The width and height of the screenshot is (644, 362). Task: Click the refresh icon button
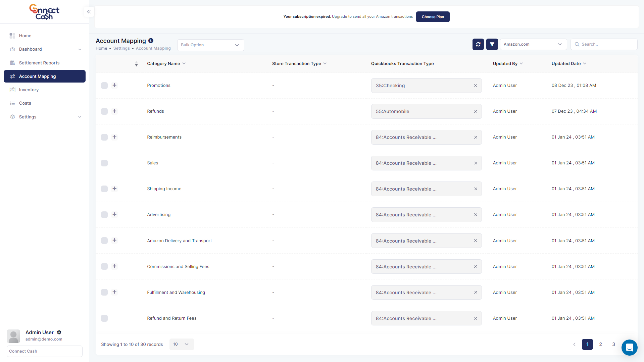pyautogui.click(x=478, y=44)
